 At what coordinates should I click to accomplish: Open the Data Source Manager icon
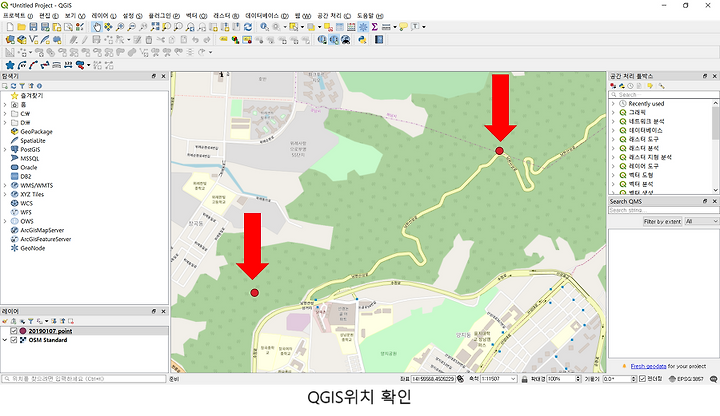coord(10,40)
